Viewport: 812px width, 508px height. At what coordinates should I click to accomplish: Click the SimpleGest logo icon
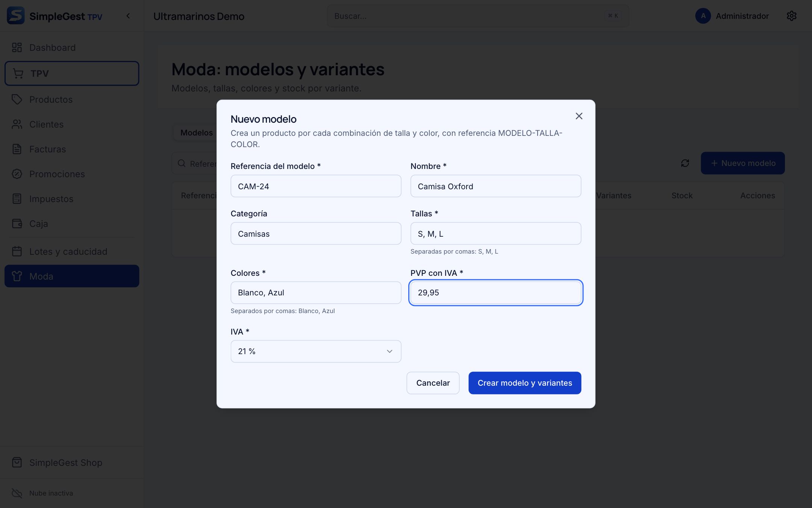point(16,16)
